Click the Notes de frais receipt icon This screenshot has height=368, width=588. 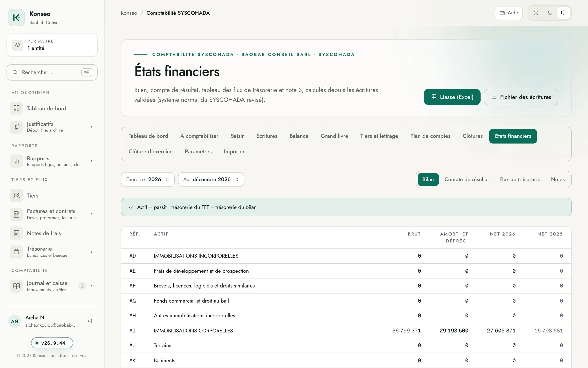16,233
